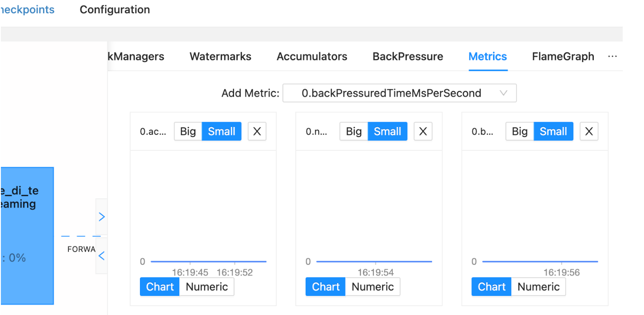Set the 0.n... metric card to Small
This screenshot has width=644, height=315.
click(387, 132)
